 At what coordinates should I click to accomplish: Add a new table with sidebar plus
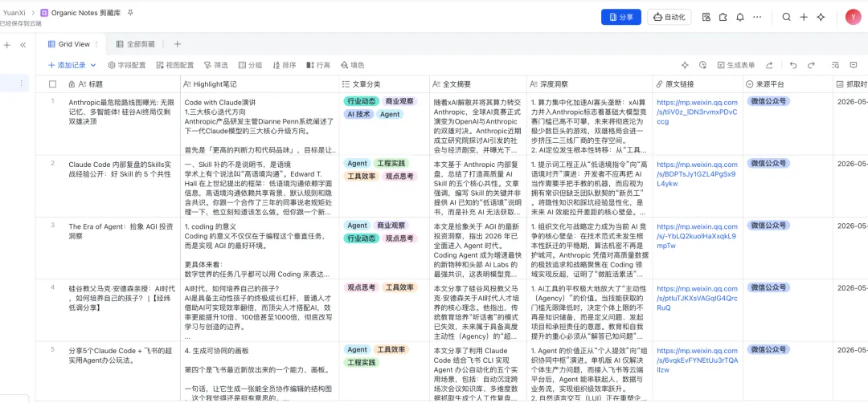pos(7,45)
